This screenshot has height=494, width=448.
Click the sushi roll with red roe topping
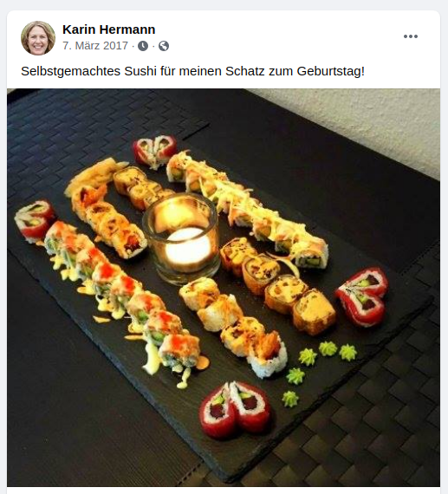pos(126,296)
